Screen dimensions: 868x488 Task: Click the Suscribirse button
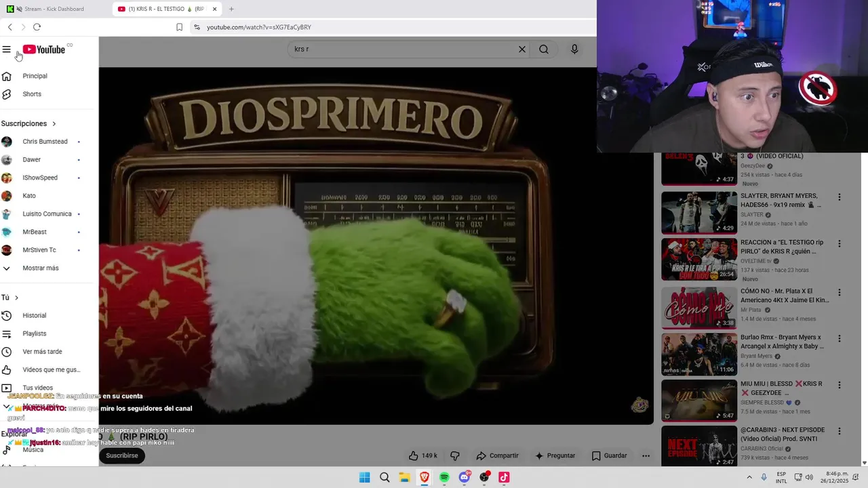pyautogui.click(x=122, y=455)
